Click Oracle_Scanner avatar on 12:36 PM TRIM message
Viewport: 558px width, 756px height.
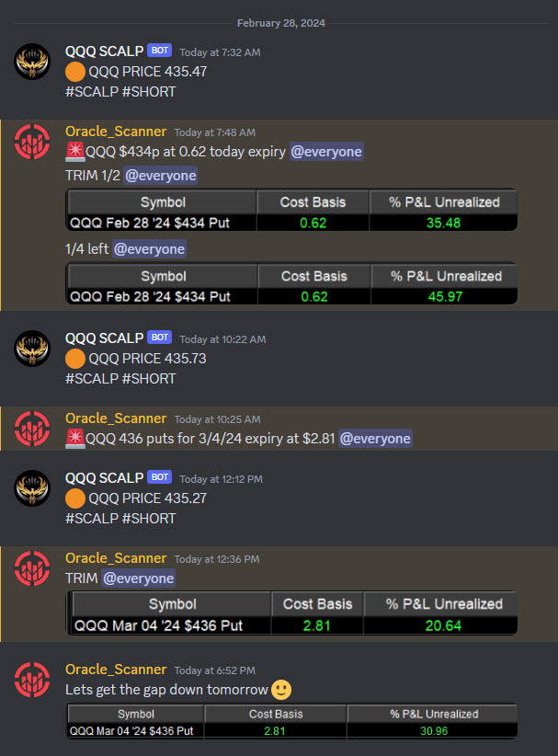tap(32, 568)
